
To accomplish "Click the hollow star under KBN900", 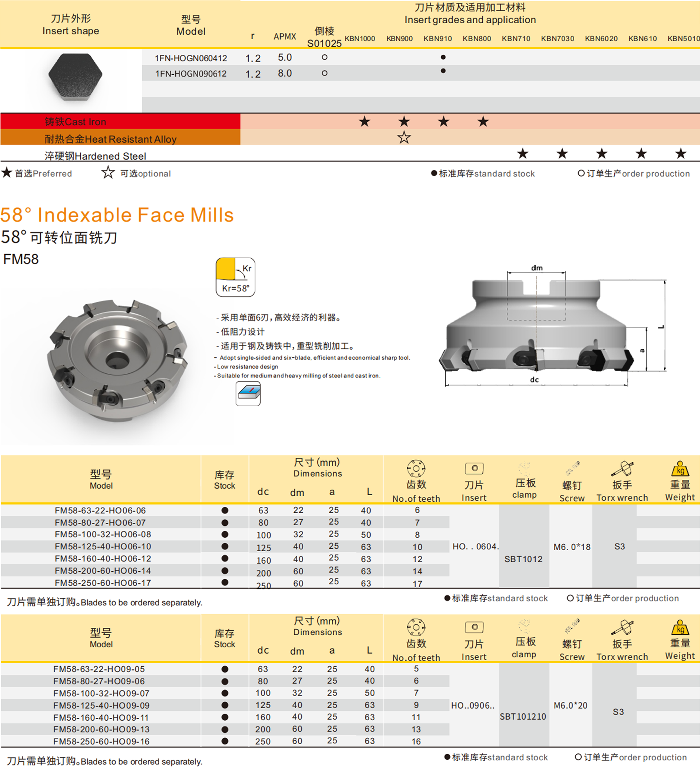I will 404,137.
